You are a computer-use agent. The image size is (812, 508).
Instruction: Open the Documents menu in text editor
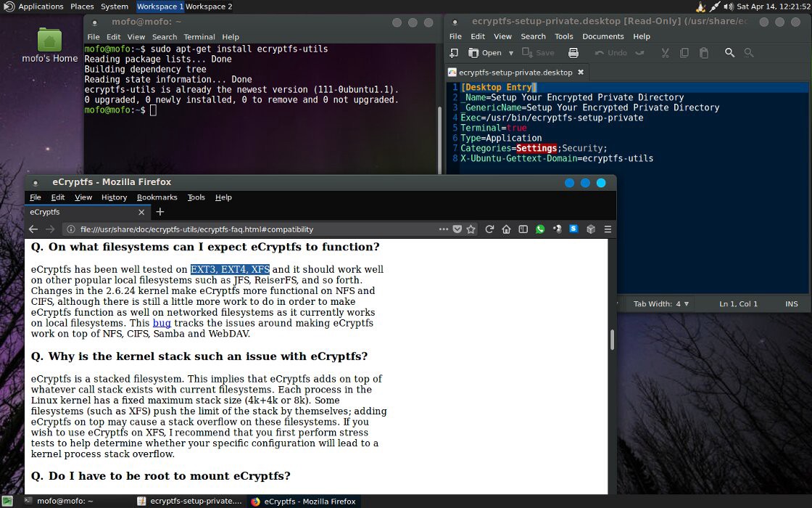coord(602,36)
